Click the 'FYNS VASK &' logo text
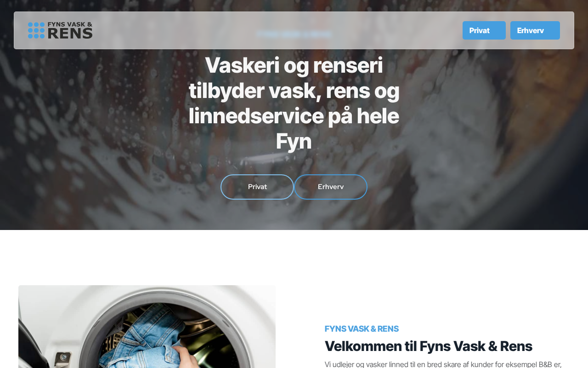This screenshot has height=368, width=588. point(70,24)
